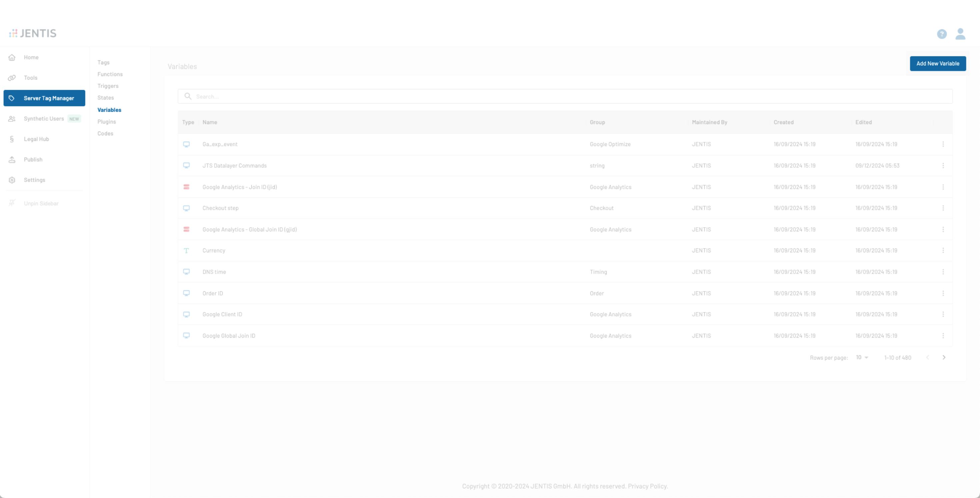Open the three-dot menu for Order ID
This screenshot has width=980, height=498.
coord(943,293)
